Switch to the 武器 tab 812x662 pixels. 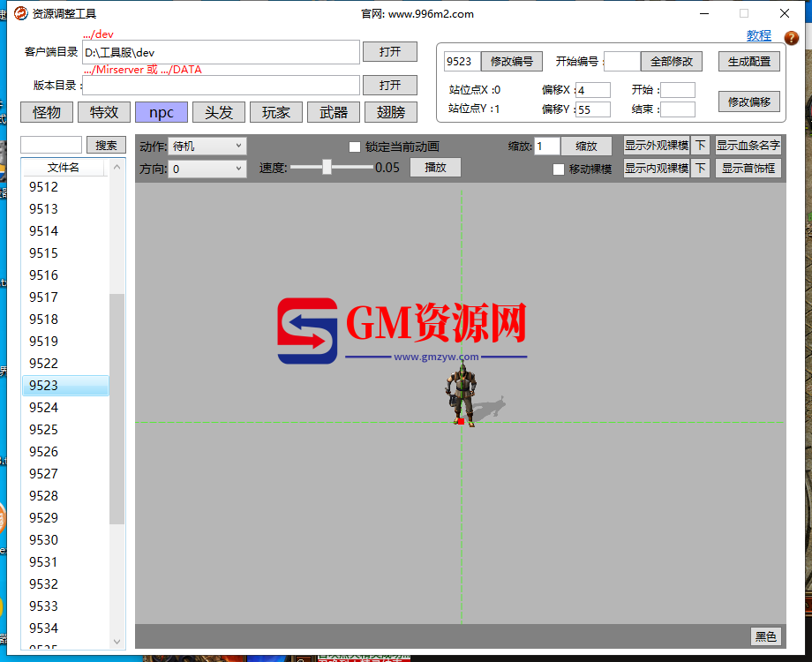pyautogui.click(x=334, y=112)
